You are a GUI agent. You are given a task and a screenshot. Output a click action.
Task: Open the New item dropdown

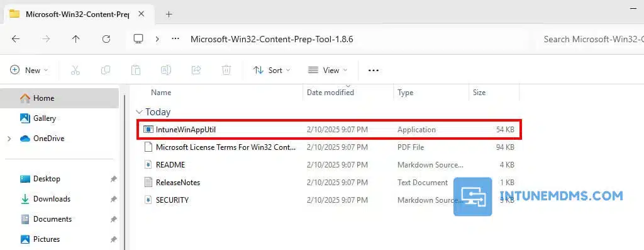click(29, 71)
